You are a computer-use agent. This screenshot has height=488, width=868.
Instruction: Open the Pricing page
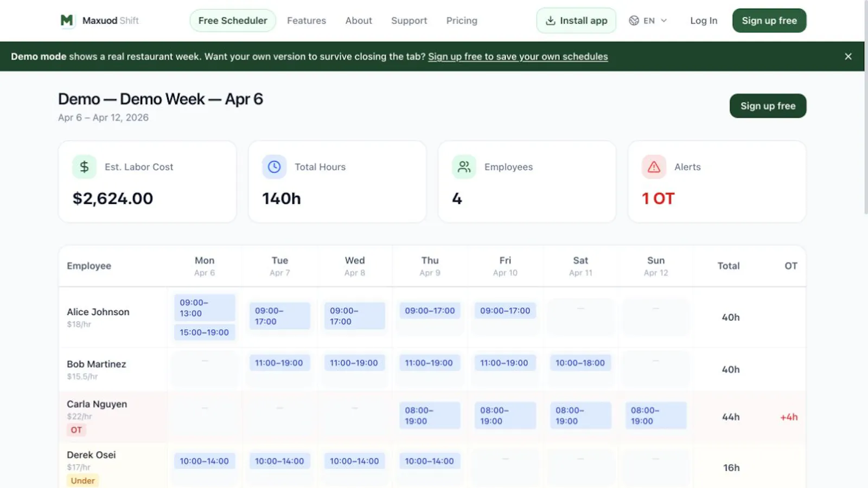pyautogui.click(x=462, y=21)
